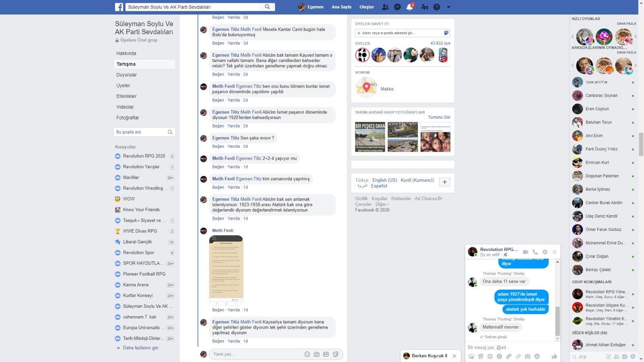Click the GIF icon in the chat toolbar

490,356
